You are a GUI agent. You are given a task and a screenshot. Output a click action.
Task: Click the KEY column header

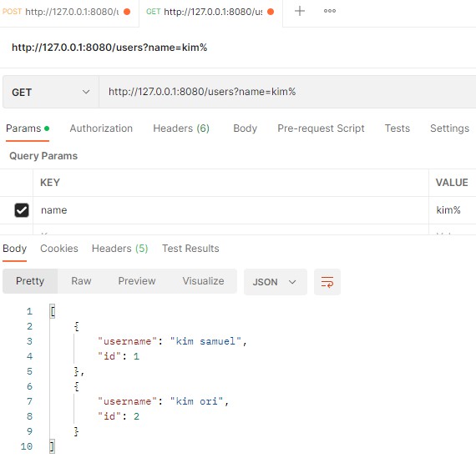50,183
